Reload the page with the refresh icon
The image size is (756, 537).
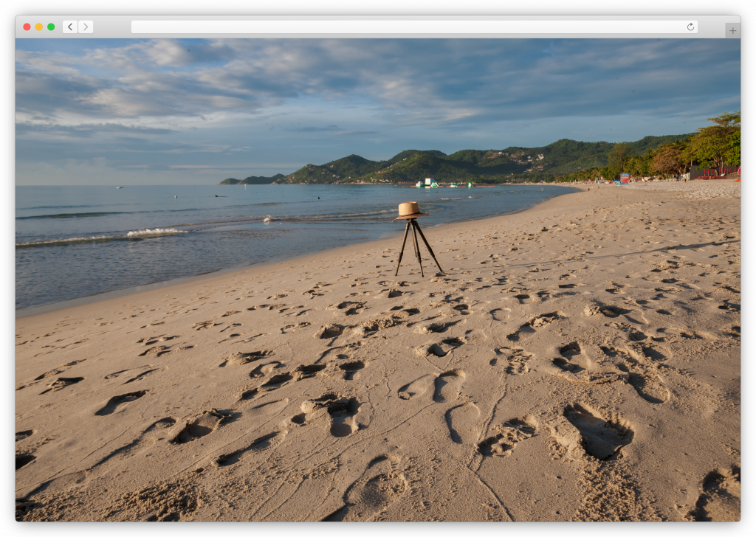tap(690, 27)
